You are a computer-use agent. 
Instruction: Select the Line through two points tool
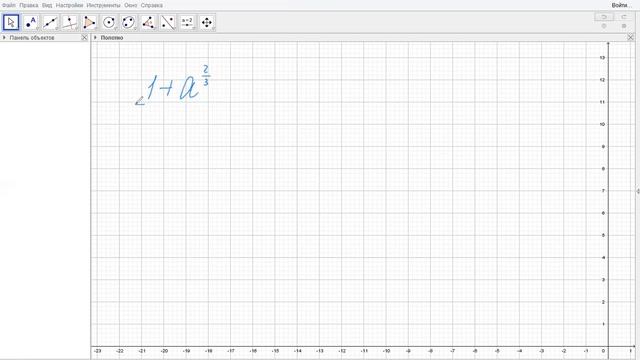click(x=50, y=22)
